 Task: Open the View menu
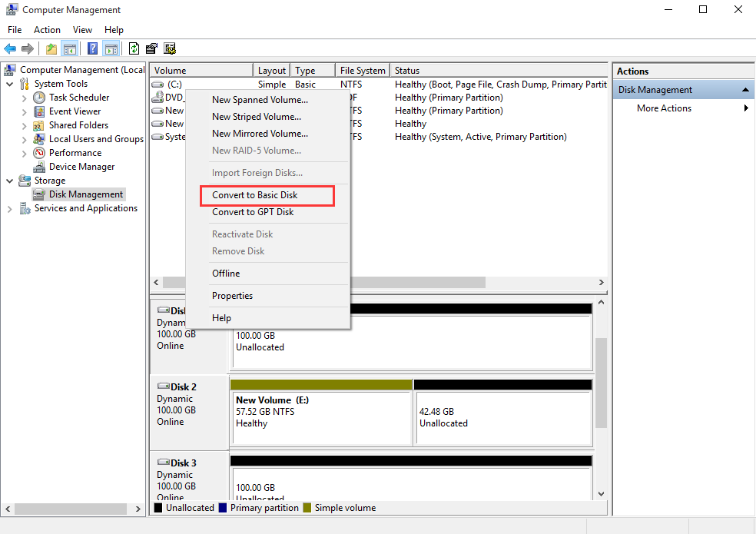tap(82, 30)
